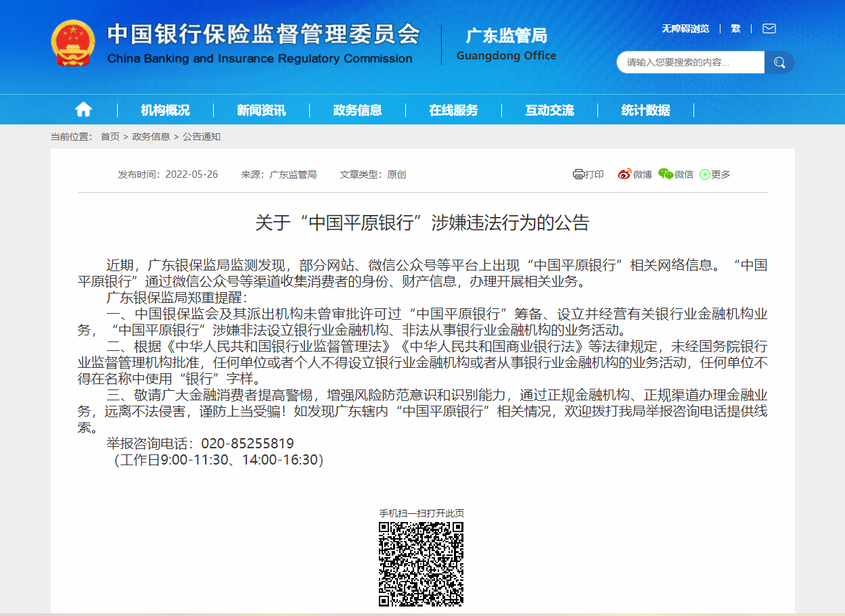Expand 更多 sharing options
This screenshot has height=616, width=845.
(x=715, y=174)
